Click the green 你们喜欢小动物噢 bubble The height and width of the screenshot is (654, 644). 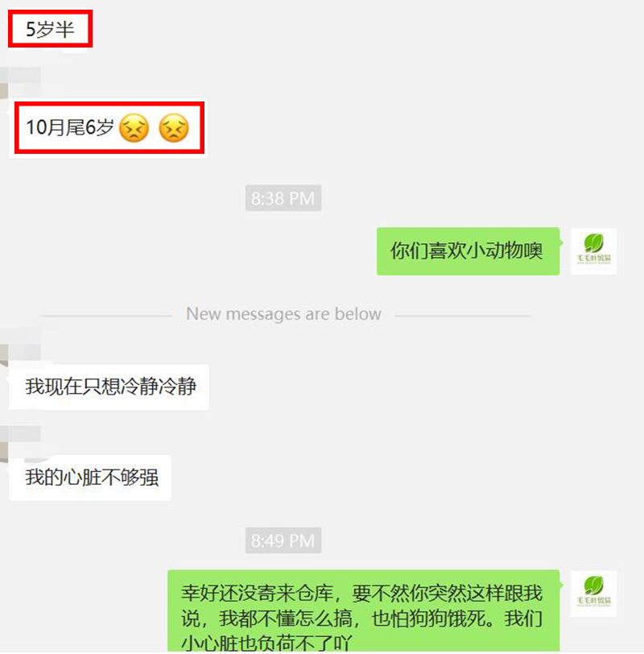[x=468, y=251]
